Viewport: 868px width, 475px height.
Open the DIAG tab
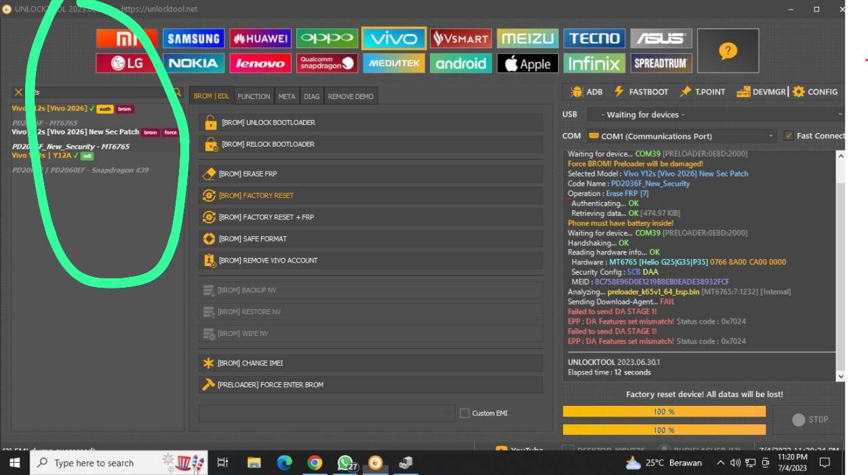[x=312, y=96]
